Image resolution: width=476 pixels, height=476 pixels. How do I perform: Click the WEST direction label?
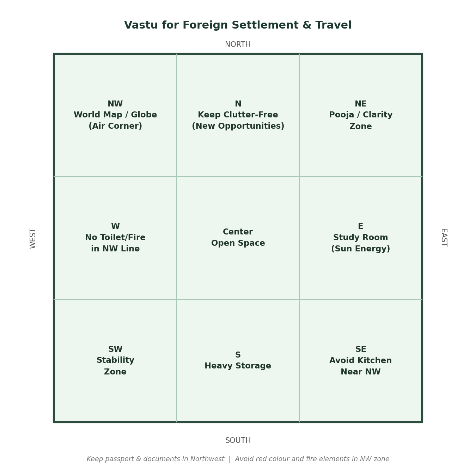click(33, 238)
